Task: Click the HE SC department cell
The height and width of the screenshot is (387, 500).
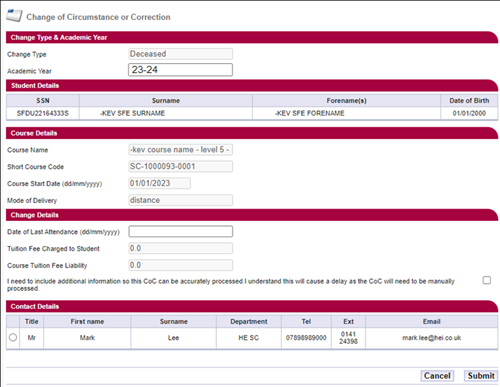Action: pos(249,338)
